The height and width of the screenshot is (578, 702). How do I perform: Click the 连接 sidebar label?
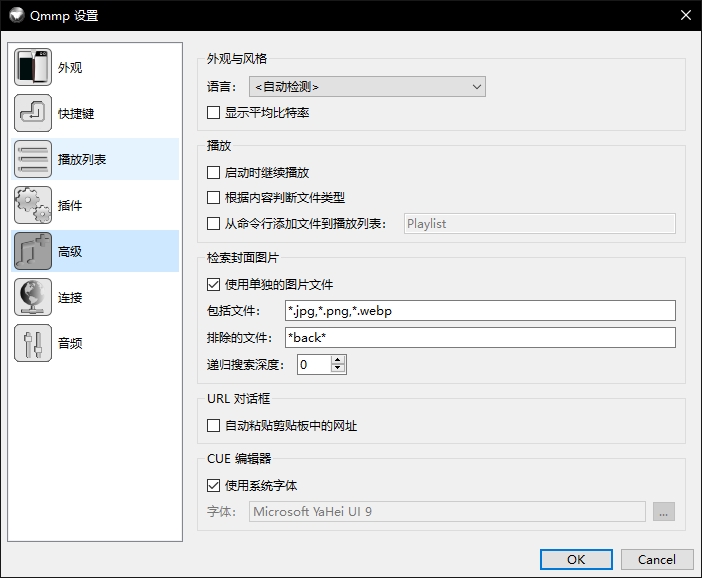pos(70,298)
